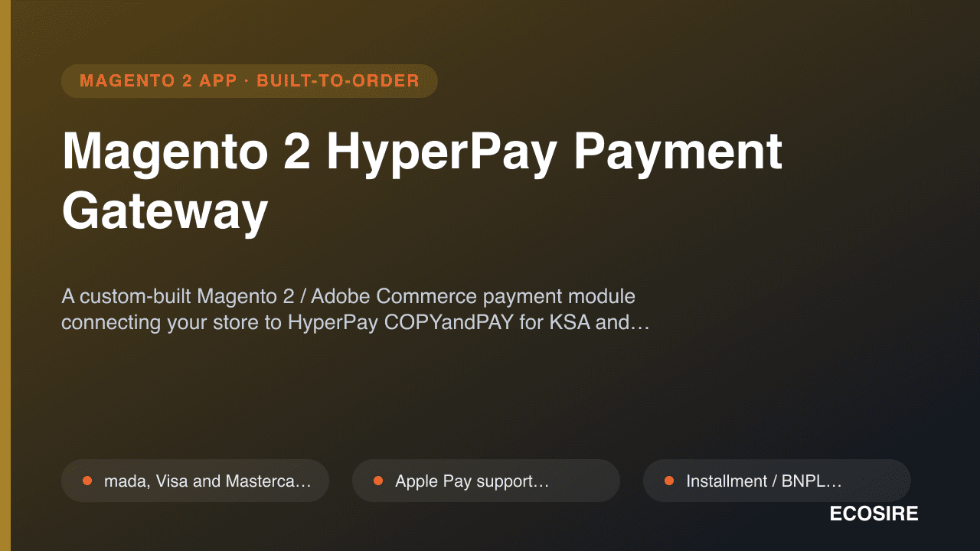Click the custom-built payment module description text
Screen dimensions: 980x551
click(x=355, y=309)
